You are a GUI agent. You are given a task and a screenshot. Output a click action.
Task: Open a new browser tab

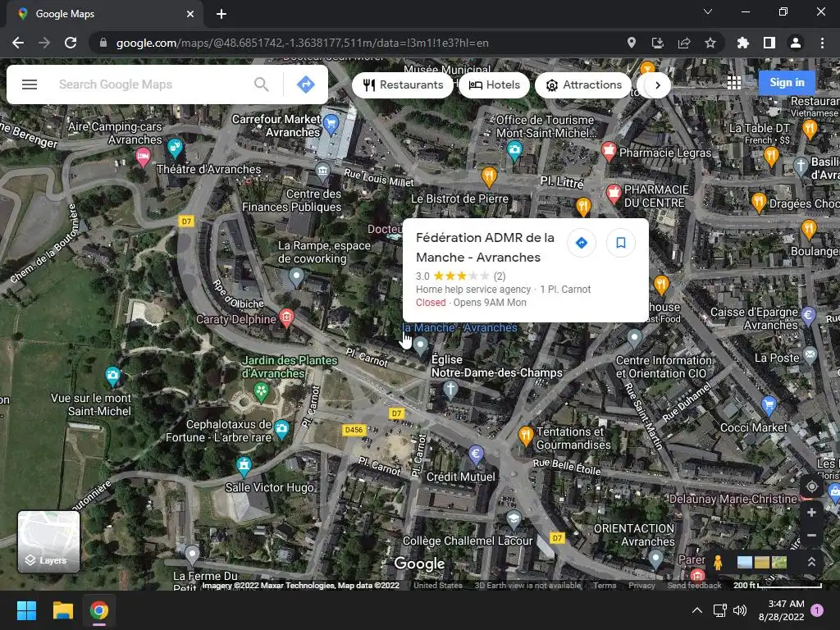click(221, 14)
